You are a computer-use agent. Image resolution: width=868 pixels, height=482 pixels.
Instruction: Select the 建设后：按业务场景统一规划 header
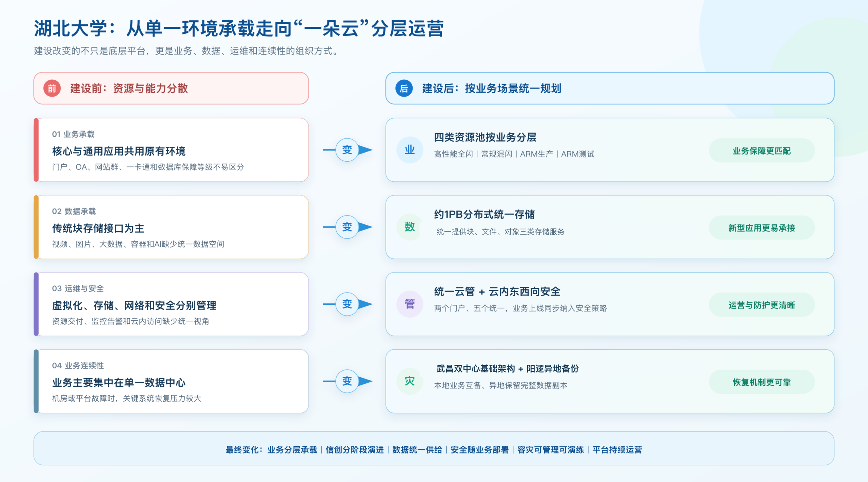point(610,88)
